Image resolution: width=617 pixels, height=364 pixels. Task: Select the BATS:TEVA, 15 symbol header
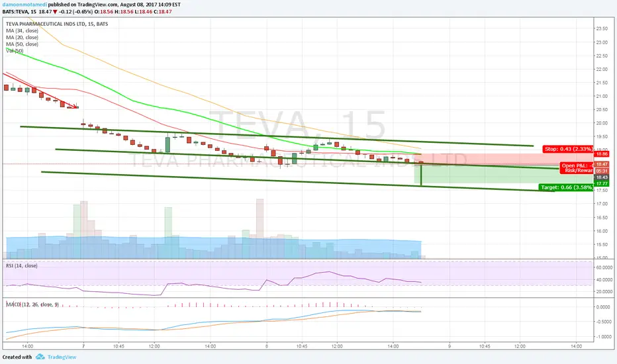pos(19,12)
